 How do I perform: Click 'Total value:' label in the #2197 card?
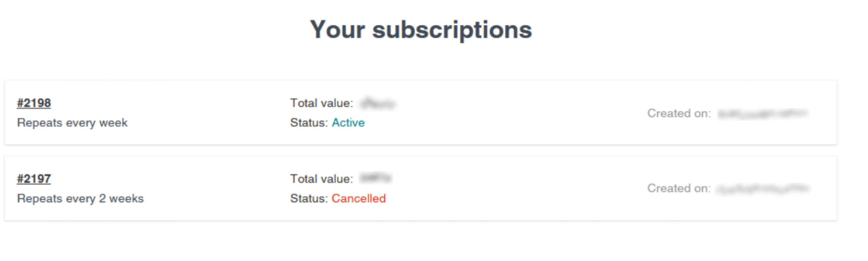pos(321,179)
